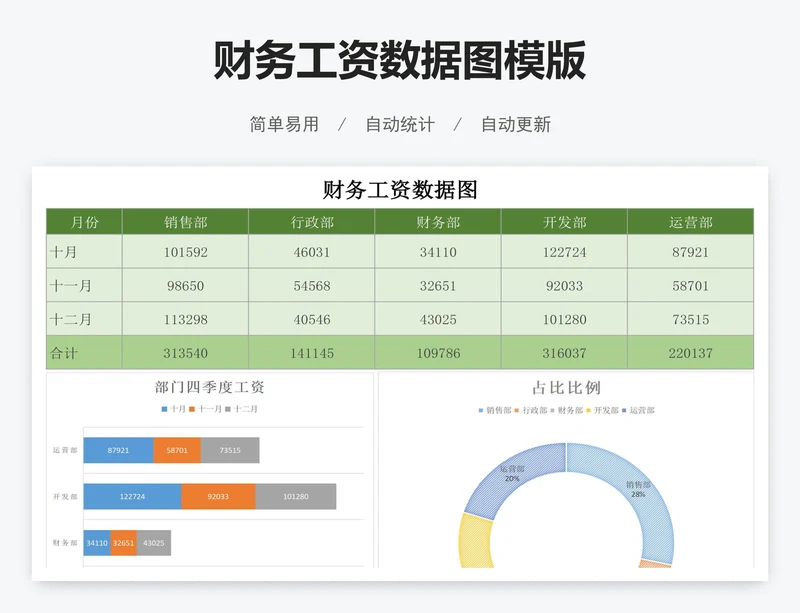
Task: Select table cell with value 32651
Action: click(x=438, y=285)
